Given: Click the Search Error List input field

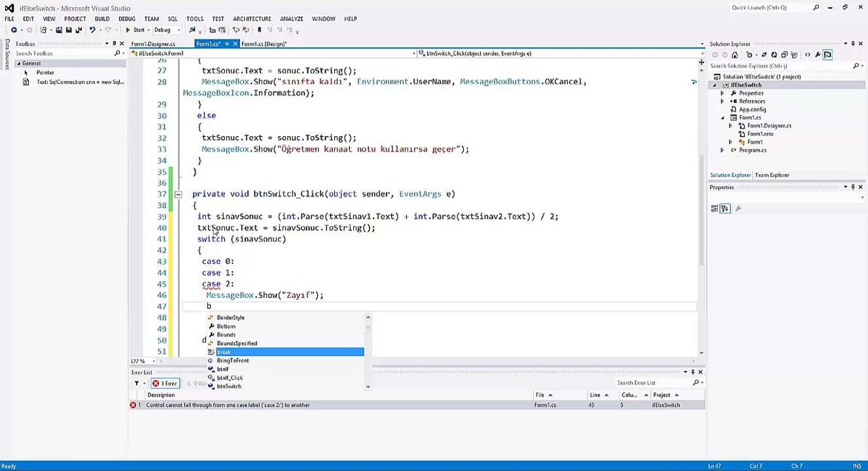Looking at the screenshot, I should (654, 383).
